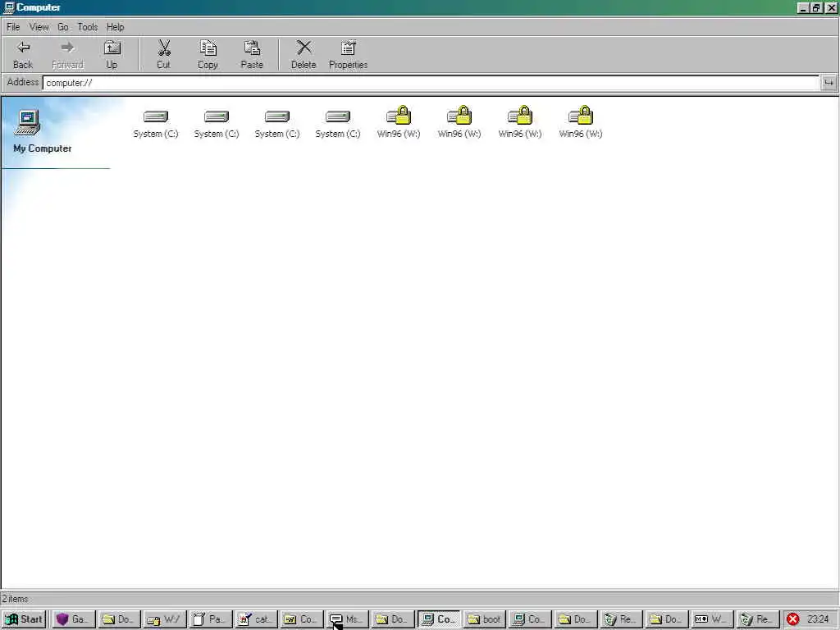Click the 23:24 taskbar clock
This screenshot has height=630, width=840.
[x=818, y=619]
